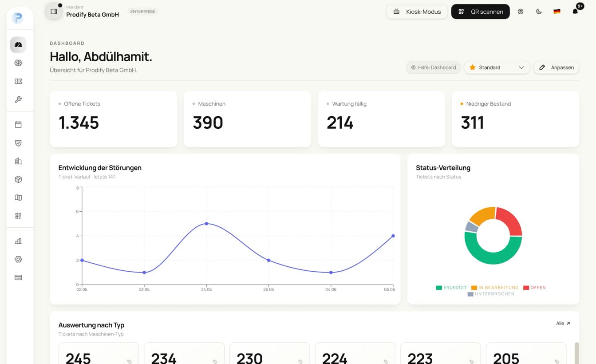596x364 pixels.
Task: Click the scrollbar in Auswertung nach Typ
Action: [576, 353]
